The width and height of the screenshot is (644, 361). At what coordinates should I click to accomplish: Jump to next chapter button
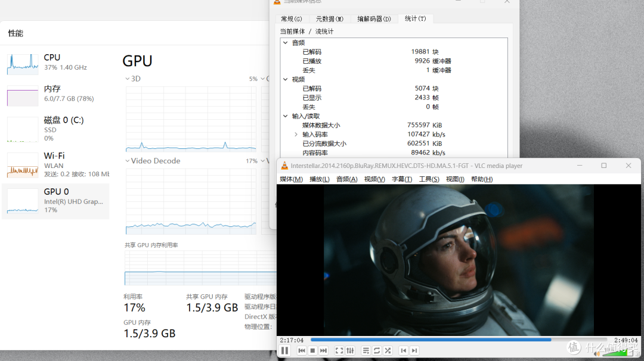pos(414,350)
